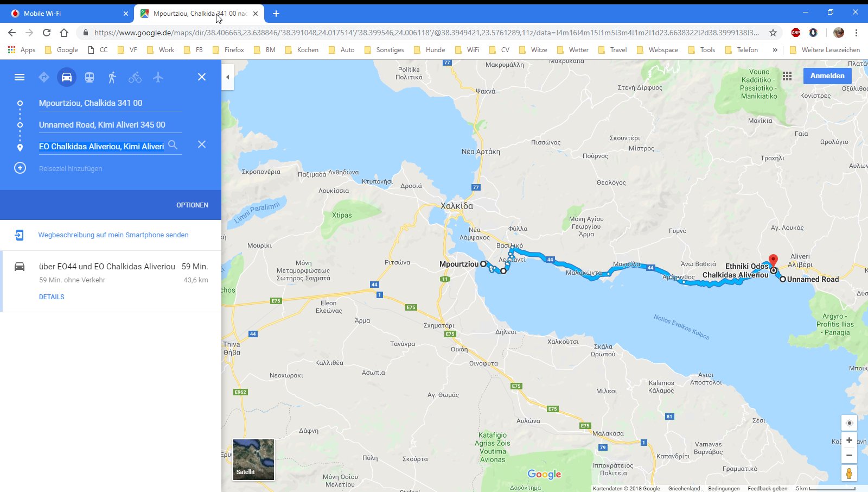Select the driving (car) travel mode

pyautogui.click(x=67, y=77)
